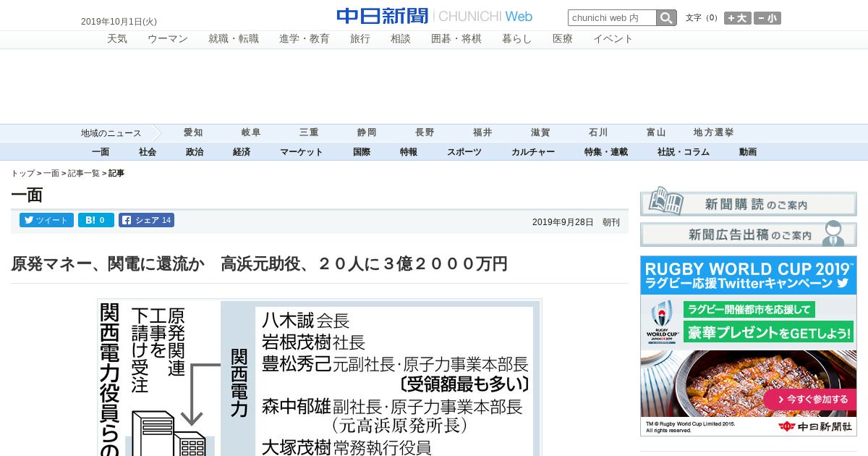Select 石川 regional news

(598, 132)
